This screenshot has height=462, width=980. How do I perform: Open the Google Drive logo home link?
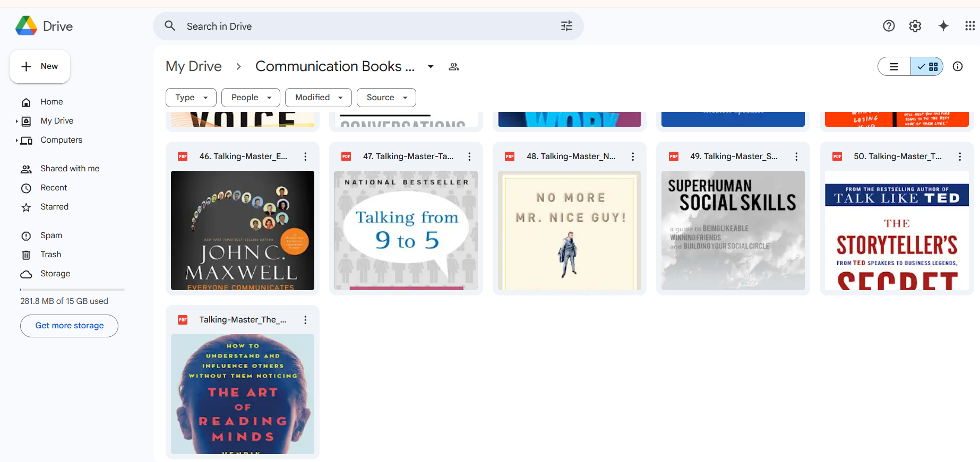(x=44, y=26)
